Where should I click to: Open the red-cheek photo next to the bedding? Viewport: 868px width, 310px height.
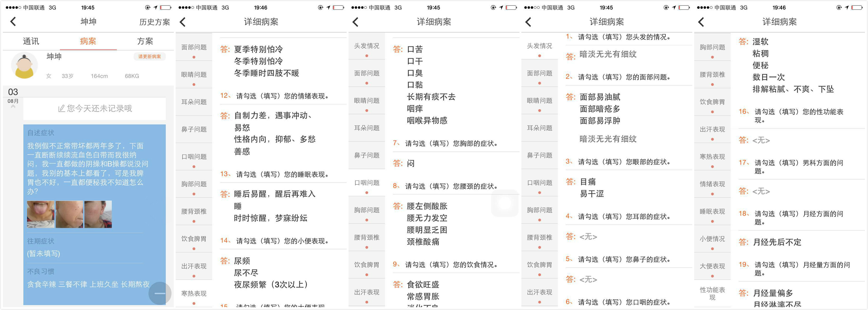coord(98,214)
